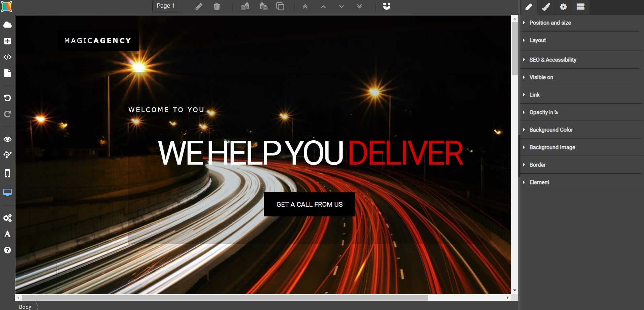Click the Body breadcrumb item
644x310 pixels.
click(x=25, y=307)
